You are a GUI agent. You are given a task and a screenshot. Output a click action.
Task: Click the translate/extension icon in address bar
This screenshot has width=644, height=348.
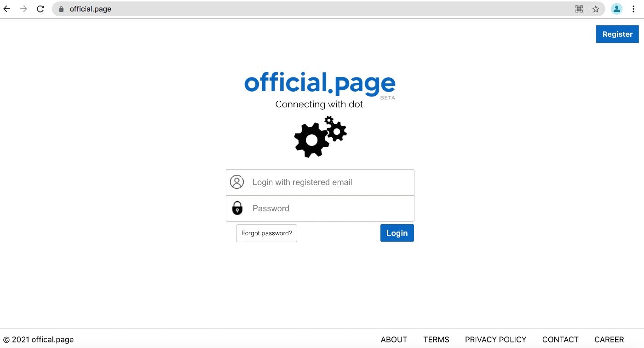[x=579, y=8]
